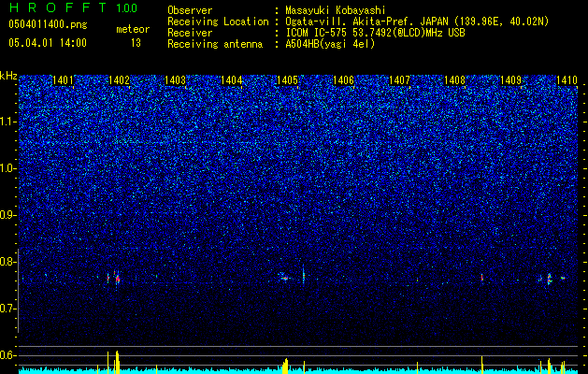
Task: Click the 1401 time marker
Action: pos(63,80)
